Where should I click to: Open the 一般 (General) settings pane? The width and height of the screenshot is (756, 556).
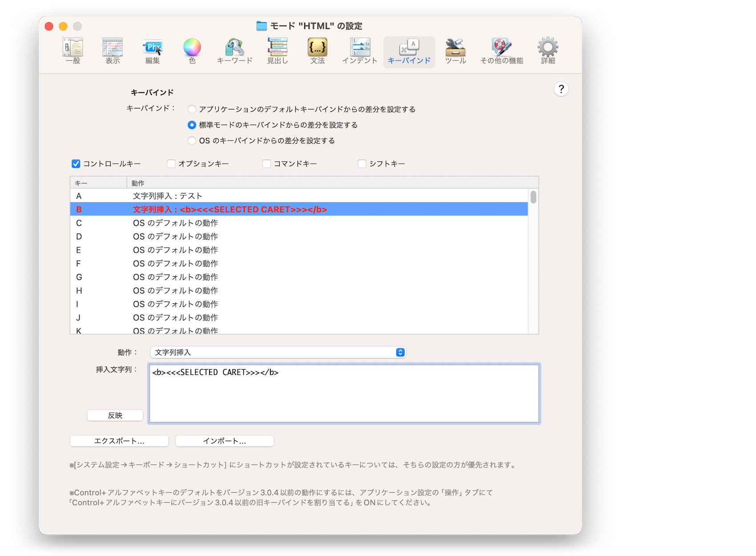click(73, 51)
